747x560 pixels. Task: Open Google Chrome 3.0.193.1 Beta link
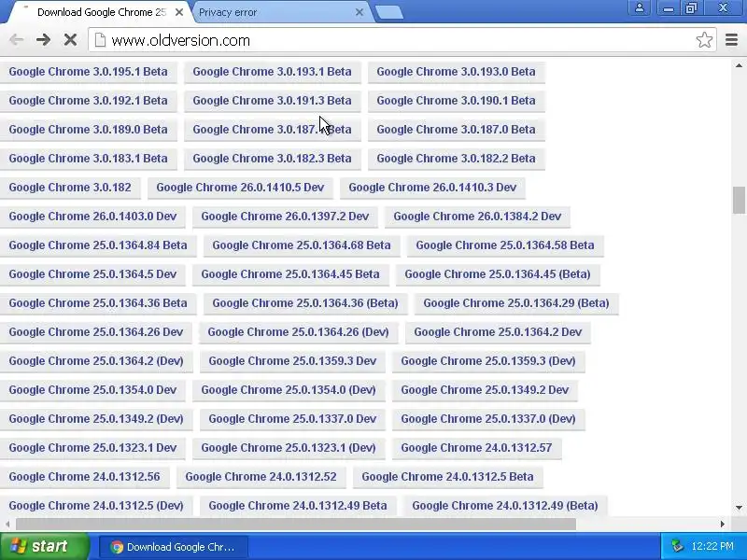(272, 72)
